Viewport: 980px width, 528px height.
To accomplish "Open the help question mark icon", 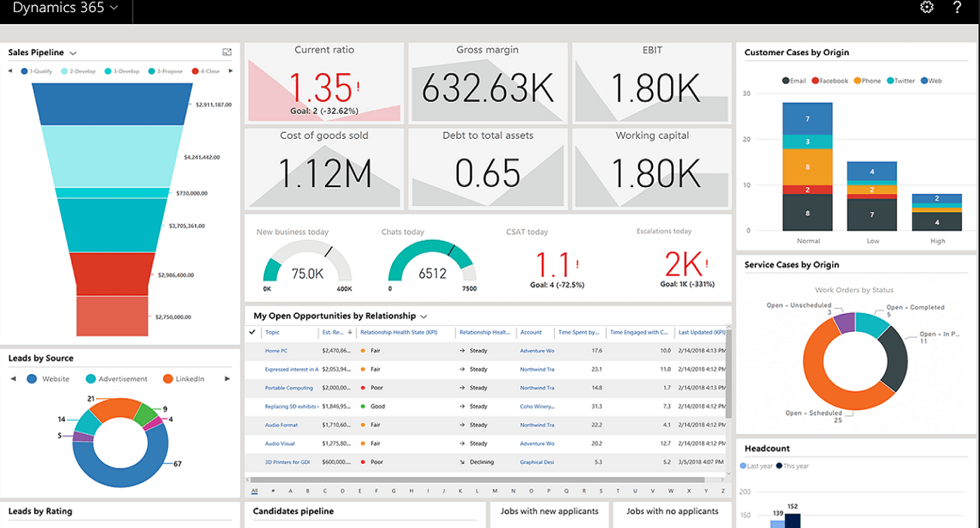I will click(957, 8).
